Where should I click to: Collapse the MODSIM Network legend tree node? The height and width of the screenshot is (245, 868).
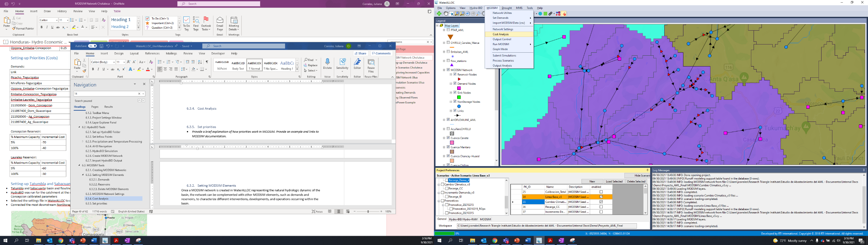[x=444, y=70]
